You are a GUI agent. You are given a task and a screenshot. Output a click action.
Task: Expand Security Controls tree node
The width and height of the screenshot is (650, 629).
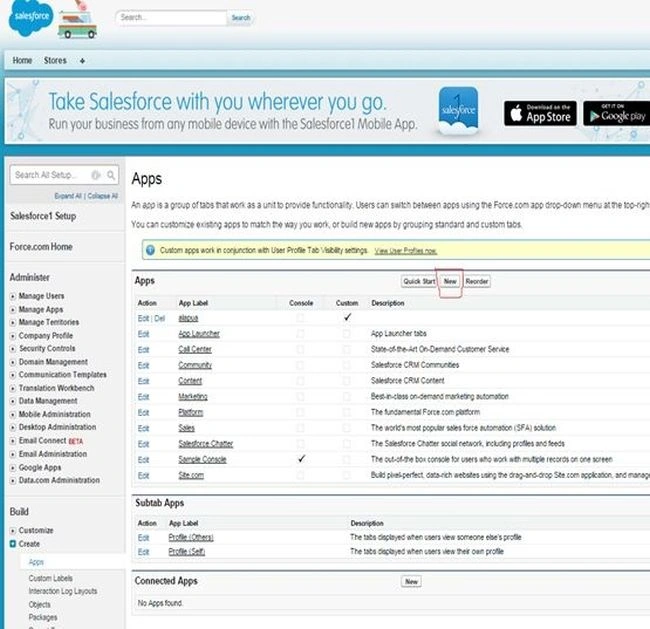[13, 349]
